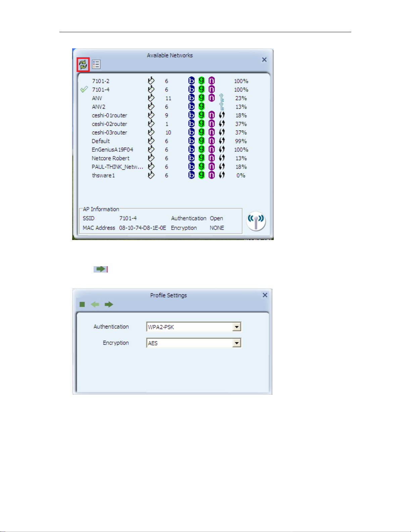411x532 pixels.
Task: Close the Available Networks window
Action: 264,60
